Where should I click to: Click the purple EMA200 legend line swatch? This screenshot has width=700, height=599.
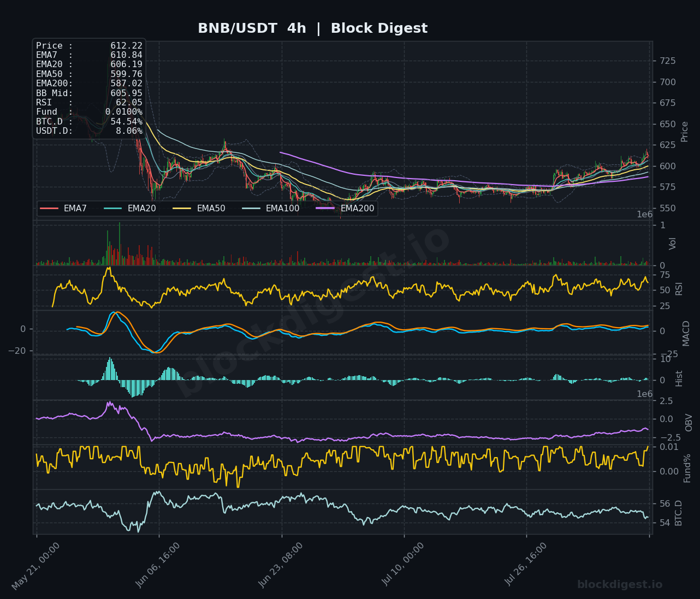coord(326,209)
